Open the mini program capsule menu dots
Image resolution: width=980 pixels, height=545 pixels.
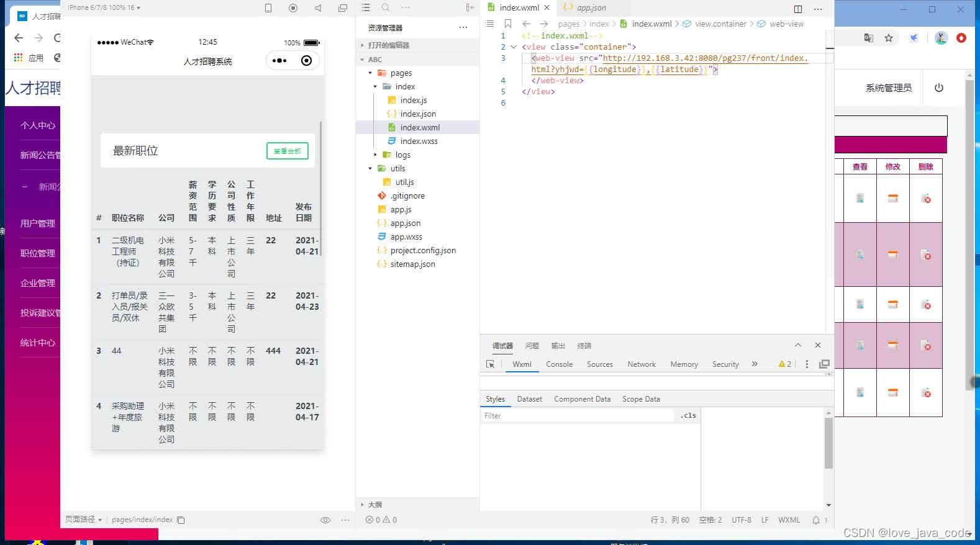pyautogui.click(x=279, y=60)
